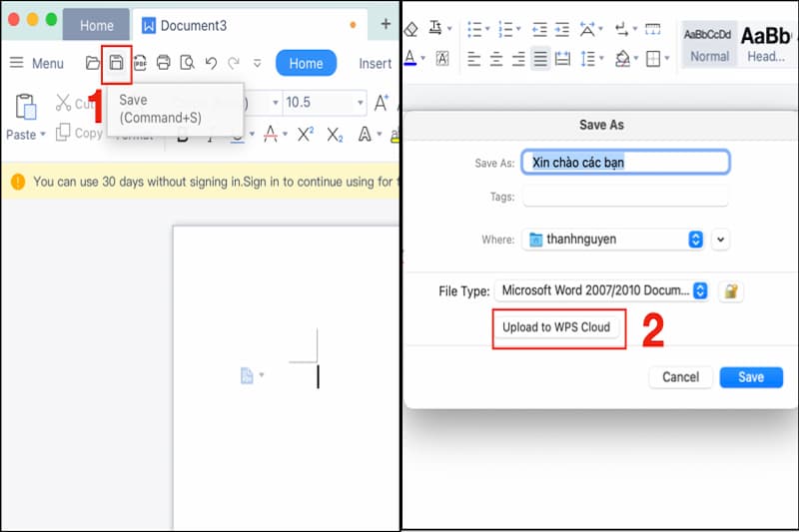Click font color A with blue underline
Image resolution: width=799 pixels, height=532 pixels.
(409, 58)
